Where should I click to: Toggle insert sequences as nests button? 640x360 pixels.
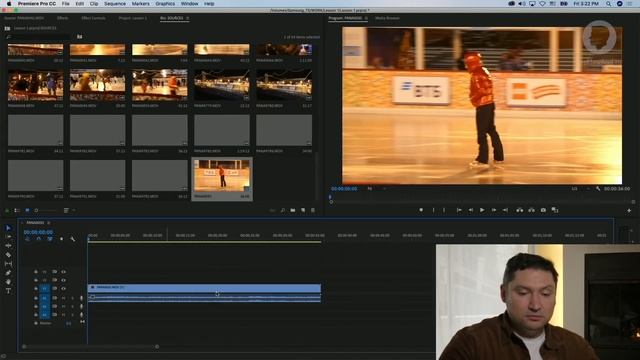coord(27,239)
